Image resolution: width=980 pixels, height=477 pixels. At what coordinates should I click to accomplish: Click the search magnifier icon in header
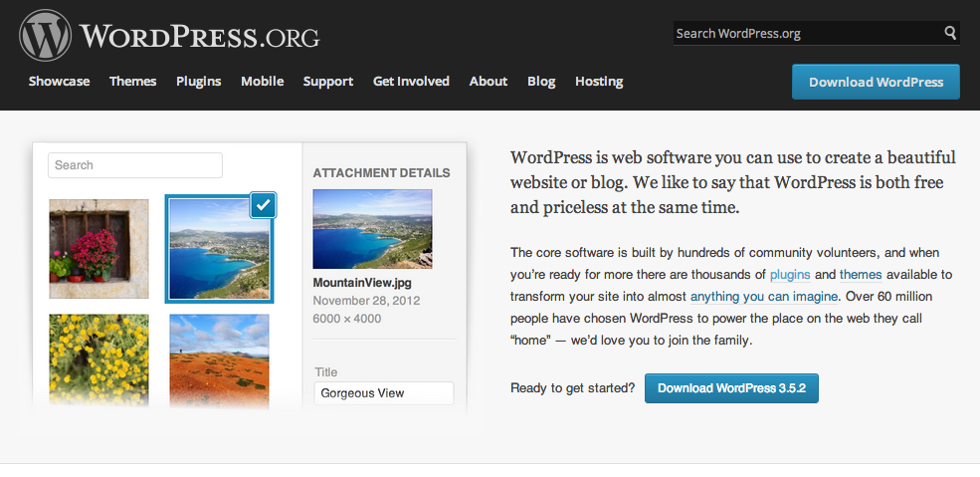(950, 33)
